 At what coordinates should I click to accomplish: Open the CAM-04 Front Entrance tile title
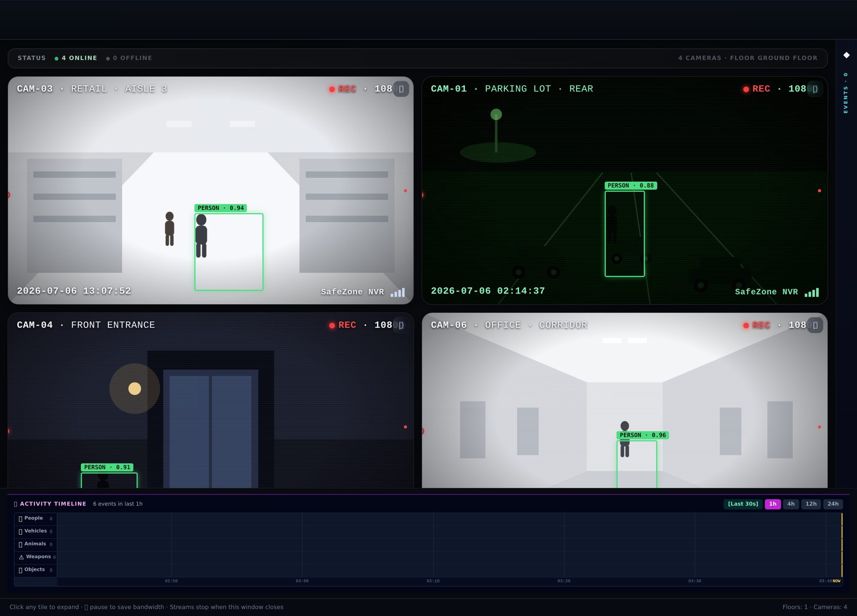coord(86,325)
